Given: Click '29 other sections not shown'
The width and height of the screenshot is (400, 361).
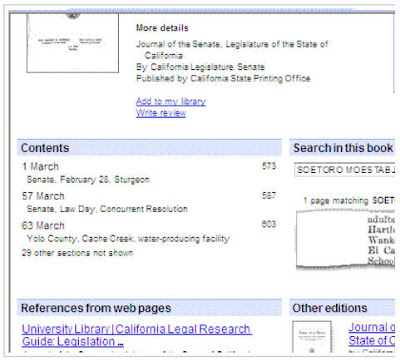Looking at the screenshot, I should (x=77, y=253).
